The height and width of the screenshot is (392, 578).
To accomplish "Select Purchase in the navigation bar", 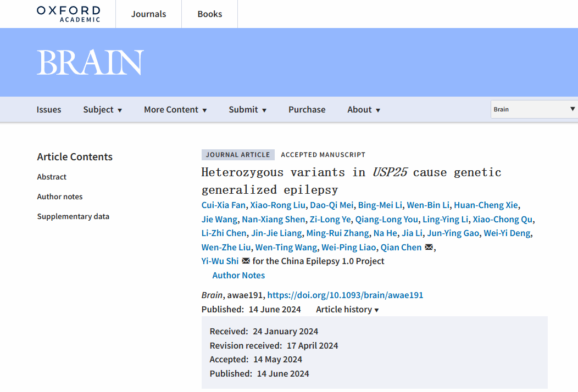I will tap(307, 110).
